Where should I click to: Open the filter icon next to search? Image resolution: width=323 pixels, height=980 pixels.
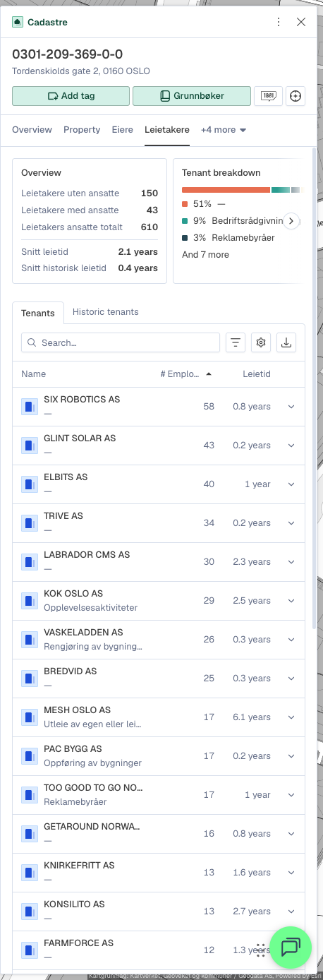pos(236,342)
